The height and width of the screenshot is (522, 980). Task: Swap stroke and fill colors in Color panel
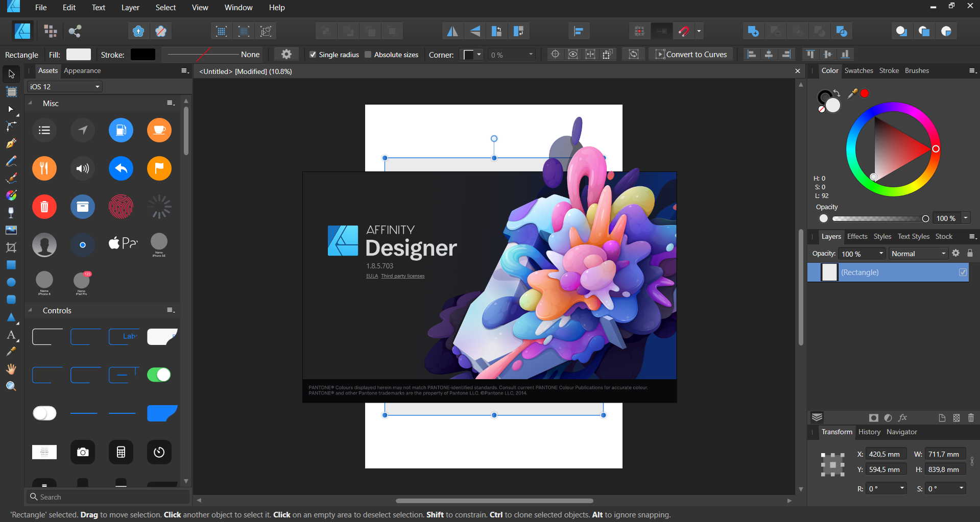coord(836,93)
